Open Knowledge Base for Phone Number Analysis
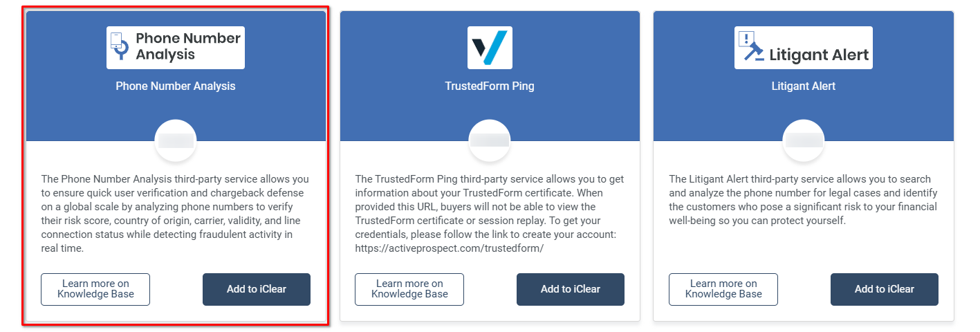This screenshot has width=980, height=332. pos(95,289)
